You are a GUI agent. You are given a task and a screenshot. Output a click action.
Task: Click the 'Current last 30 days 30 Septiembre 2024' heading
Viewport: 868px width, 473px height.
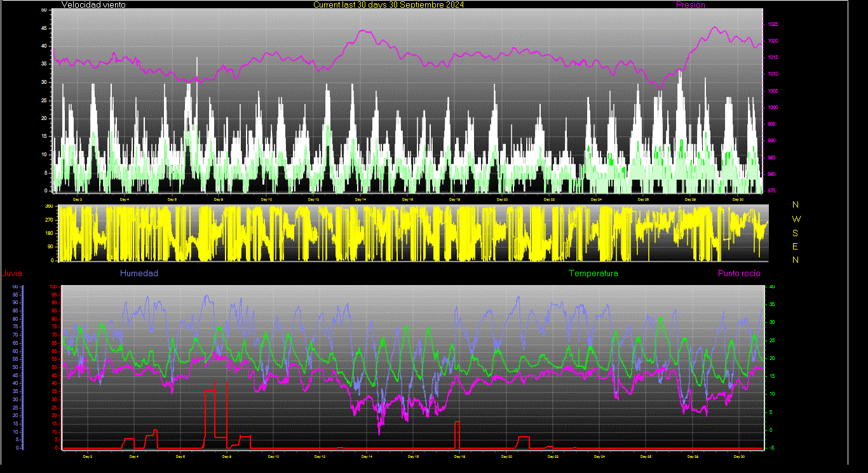point(388,4)
